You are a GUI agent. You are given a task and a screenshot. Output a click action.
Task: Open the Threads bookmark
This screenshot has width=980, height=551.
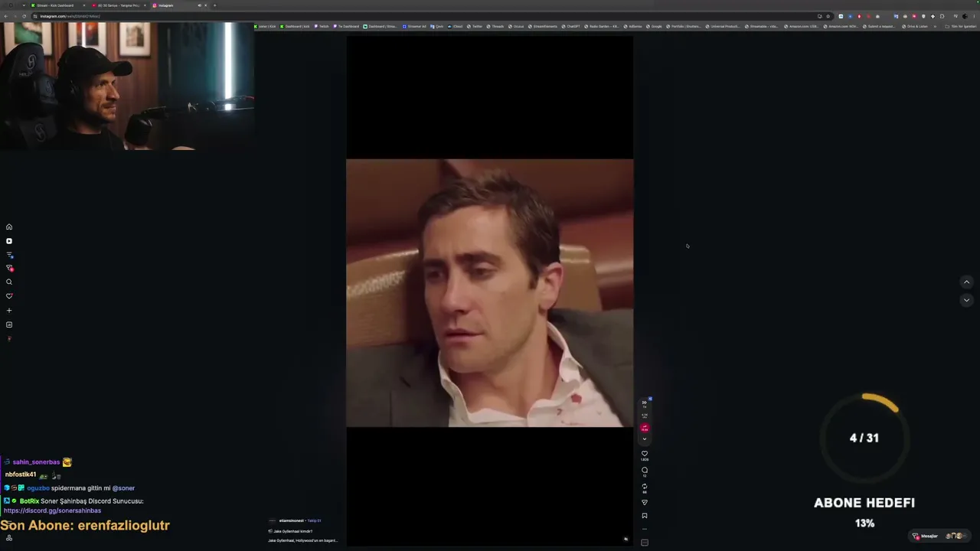(x=495, y=26)
